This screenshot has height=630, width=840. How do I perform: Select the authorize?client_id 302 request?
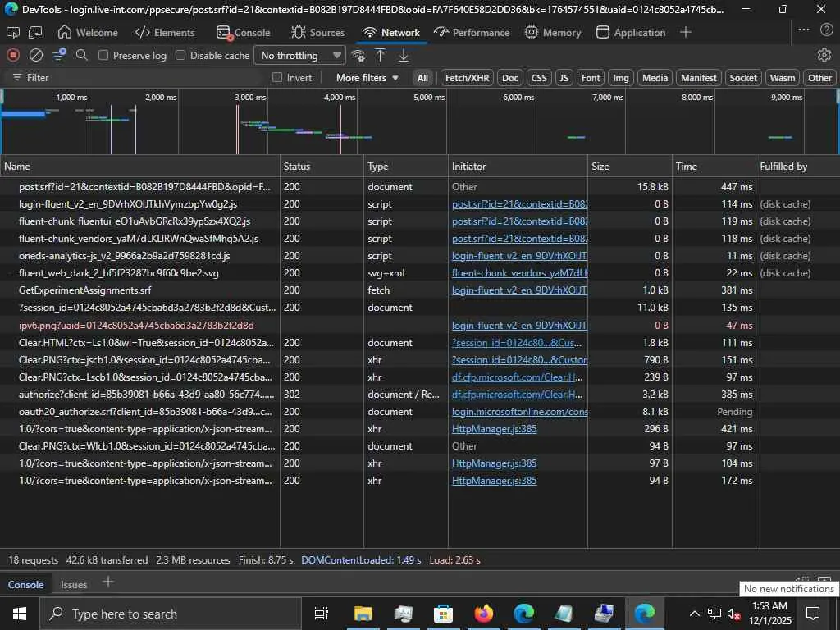pos(146,395)
